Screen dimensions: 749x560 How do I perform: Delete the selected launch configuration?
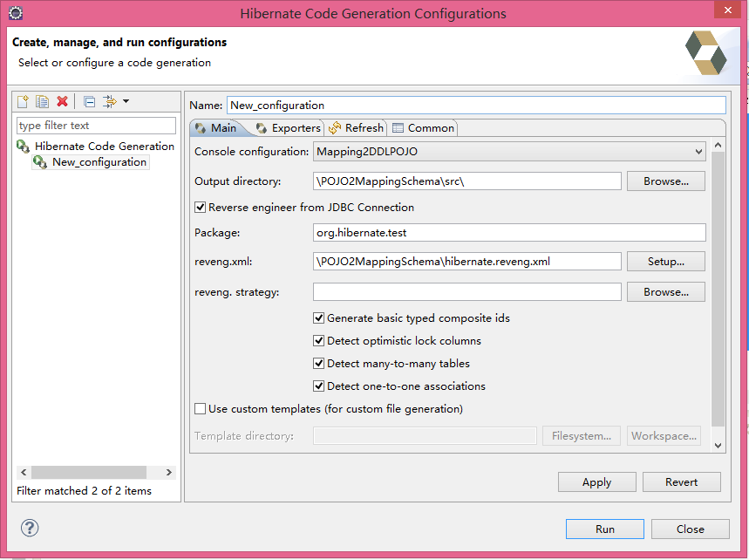tap(62, 101)
